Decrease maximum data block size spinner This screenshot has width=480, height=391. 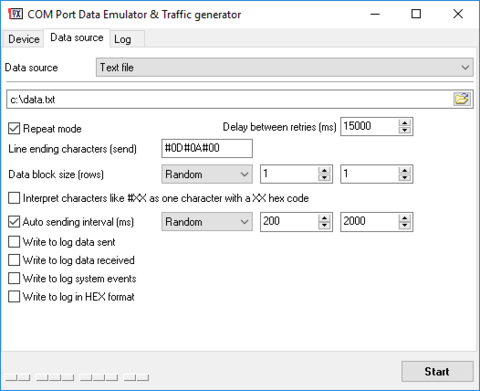(x=404, y=178)
